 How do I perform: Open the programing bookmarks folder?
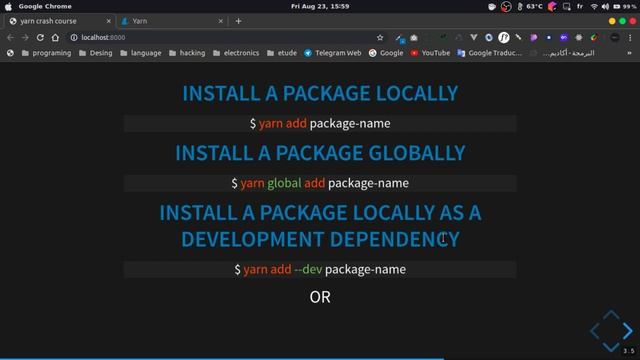[46, 53]
